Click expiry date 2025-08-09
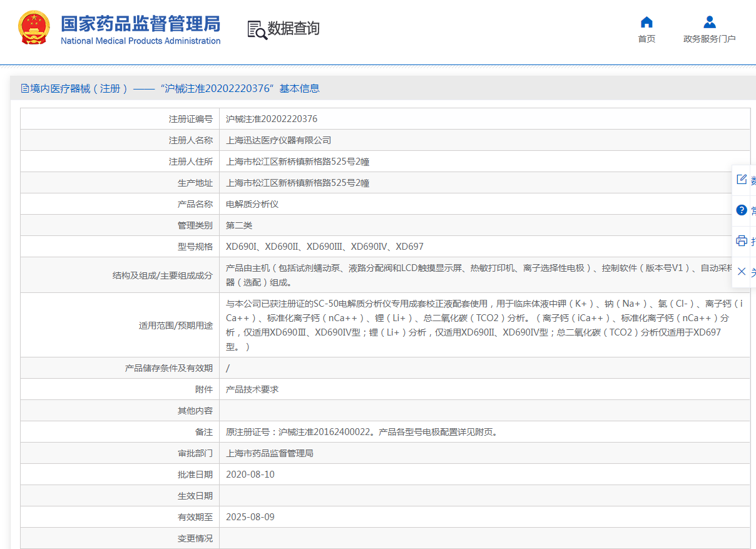Screen dimensions: 756x549 point(250,517)
